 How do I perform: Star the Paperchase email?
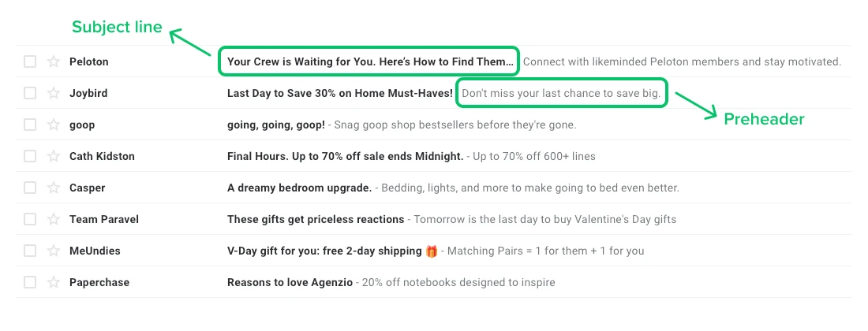coord(54,282)
